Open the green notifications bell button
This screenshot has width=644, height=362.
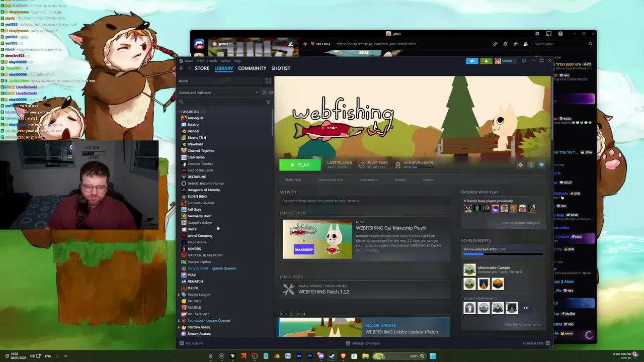486,61
